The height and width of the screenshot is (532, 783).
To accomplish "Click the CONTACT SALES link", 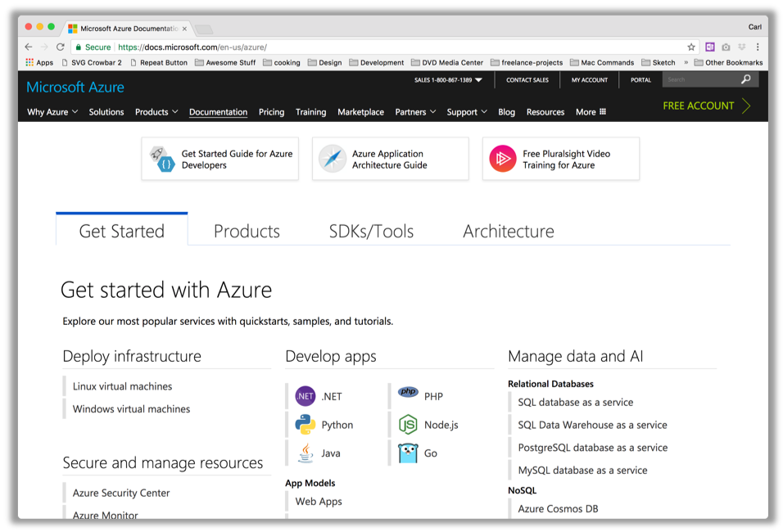I will coord(527,80).
